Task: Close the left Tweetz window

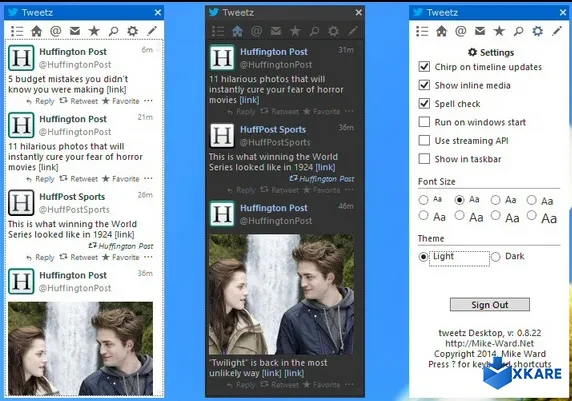Action: tap(158, 12)
